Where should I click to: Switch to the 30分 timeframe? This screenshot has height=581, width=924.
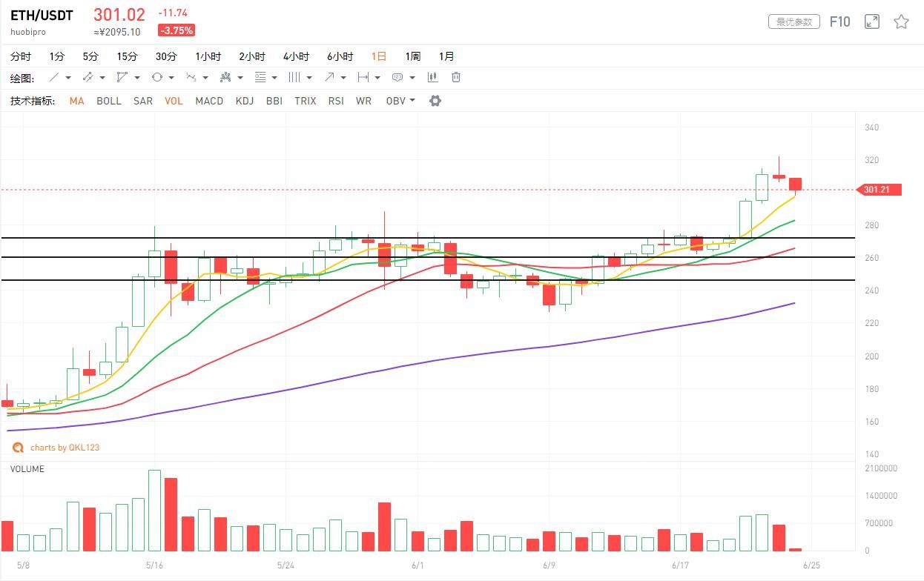click(166, 56)
